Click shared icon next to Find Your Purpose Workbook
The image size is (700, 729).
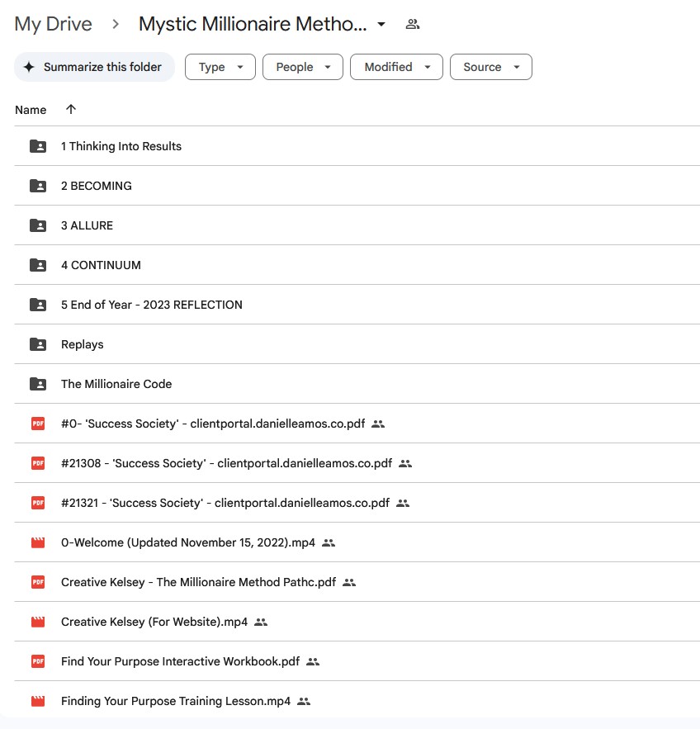click(x=313, y=661)
